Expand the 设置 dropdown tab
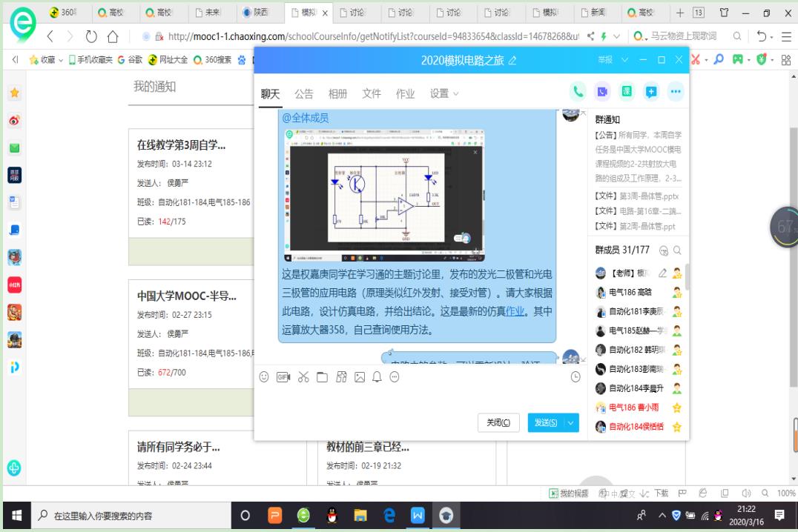Screen dimensions: 798x532 pyautogui.click(x=444, y=93)
